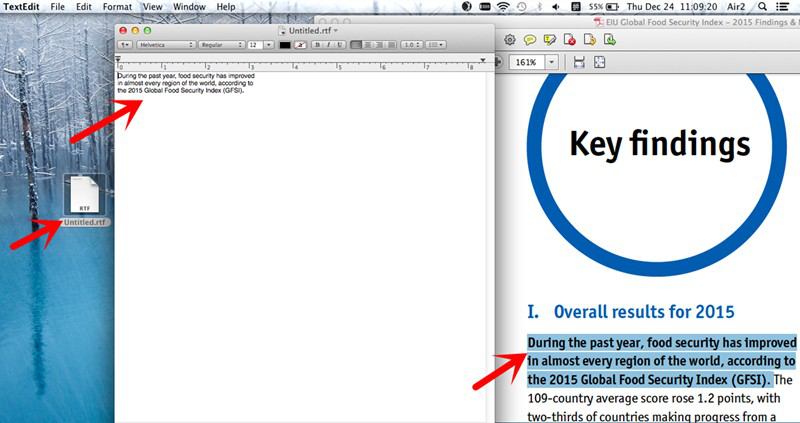This screenshot has height=423, width=800.
Task: Click the fit full page icon
Action: click(x=599, y=62)
